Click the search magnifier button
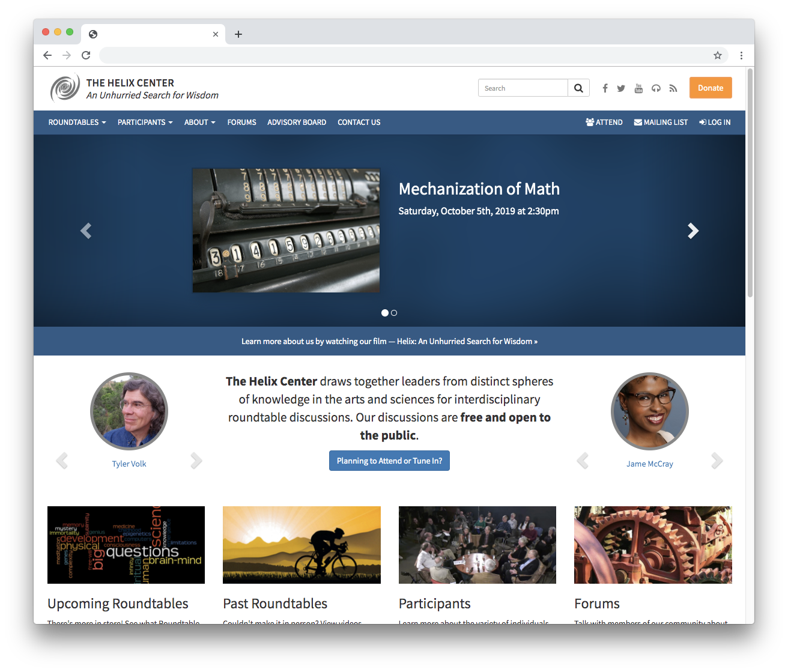This screenshot has width=788, height=672. pyautogui.click(x=578, y=88)
